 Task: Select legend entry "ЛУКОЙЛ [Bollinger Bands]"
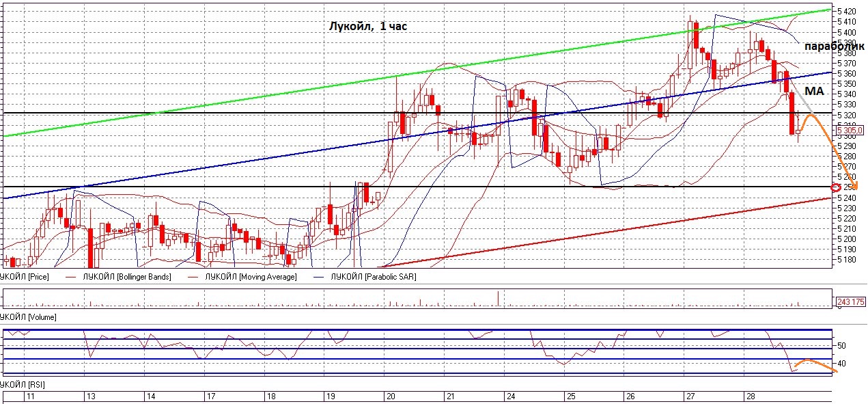click(x=126, y=277)
